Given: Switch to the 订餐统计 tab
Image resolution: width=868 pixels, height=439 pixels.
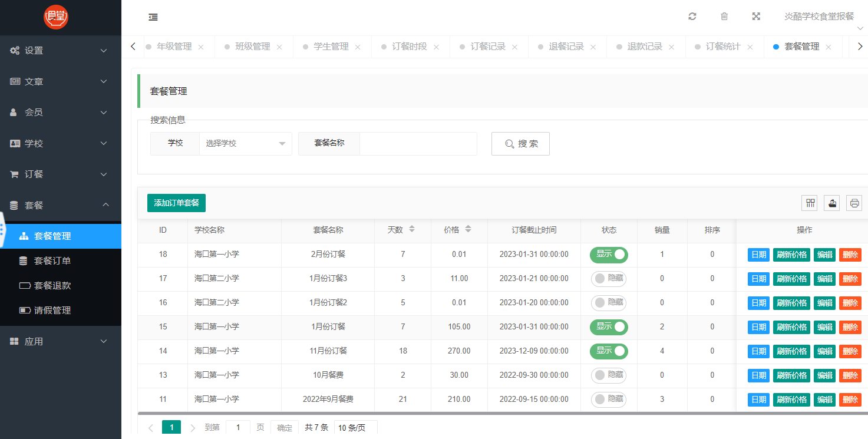Looking at the screenshot, I should tap(723, 47).
